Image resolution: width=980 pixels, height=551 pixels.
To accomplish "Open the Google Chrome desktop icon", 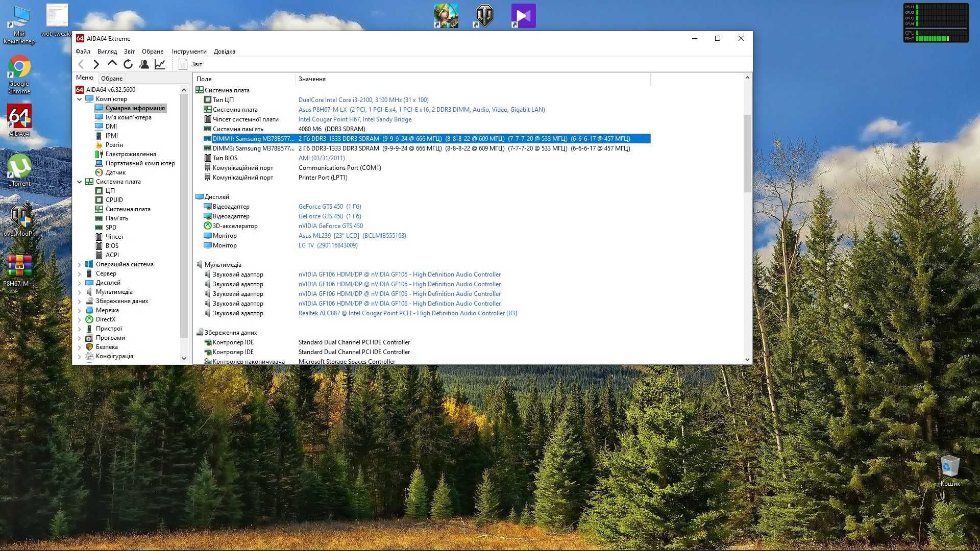I will (x=19, y=75).
